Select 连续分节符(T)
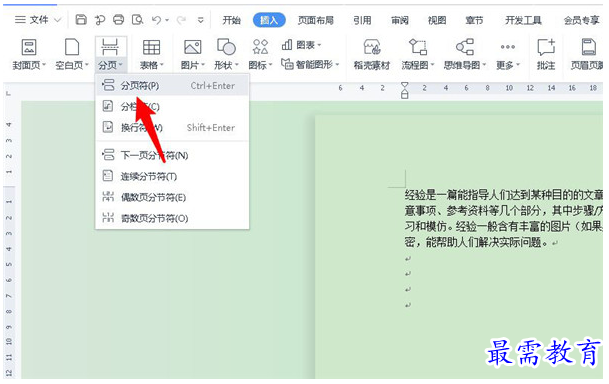This screenshot has width=609, height=384. pyautogui.click(x=172, y=177)
